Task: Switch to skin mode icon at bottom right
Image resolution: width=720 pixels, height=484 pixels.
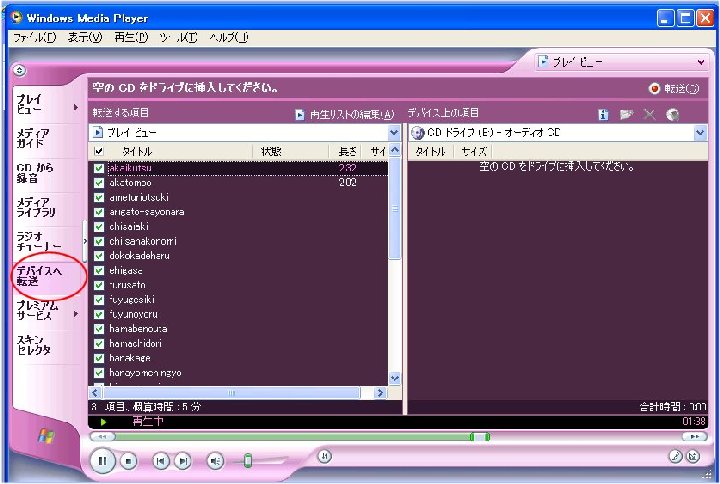Action: tap(693, 456)
